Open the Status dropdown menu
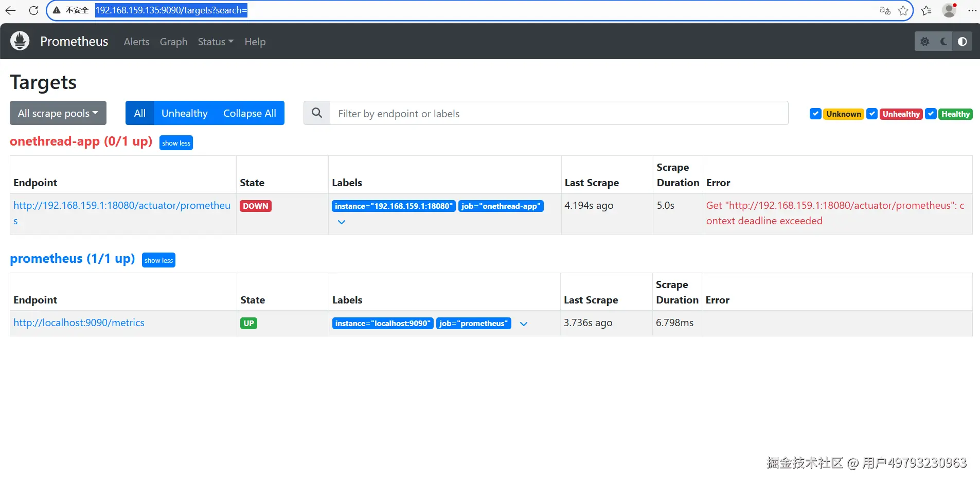This screenshot has height=483, width=980. 216,42
